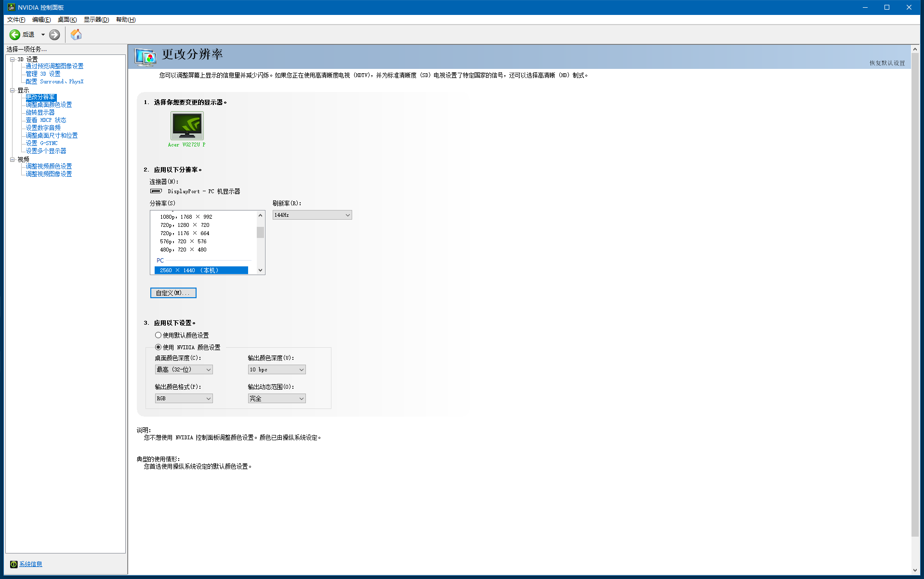Click the resolution list scroll-up arrow
Viewport: 924px width, 579px height.
click(x=261, y=215)
